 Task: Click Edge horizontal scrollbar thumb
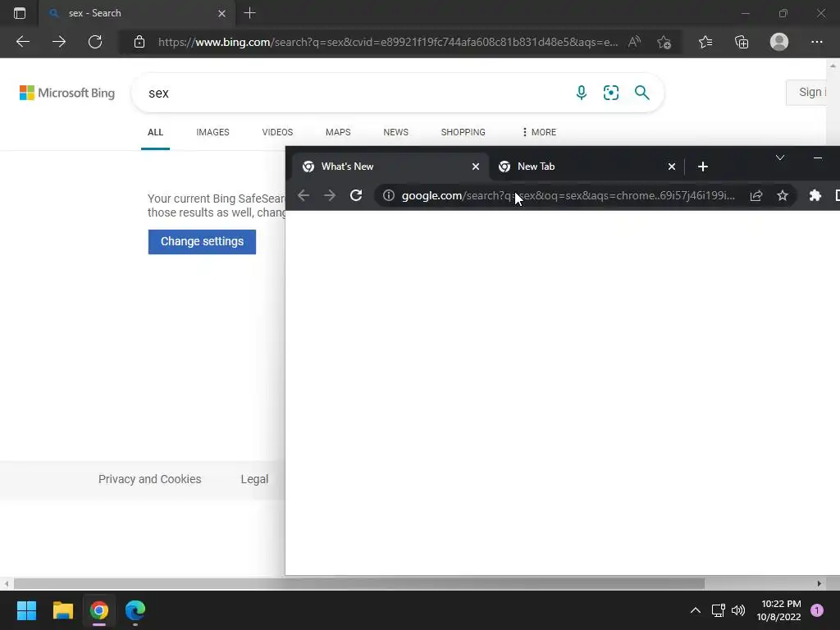[359, 583]
